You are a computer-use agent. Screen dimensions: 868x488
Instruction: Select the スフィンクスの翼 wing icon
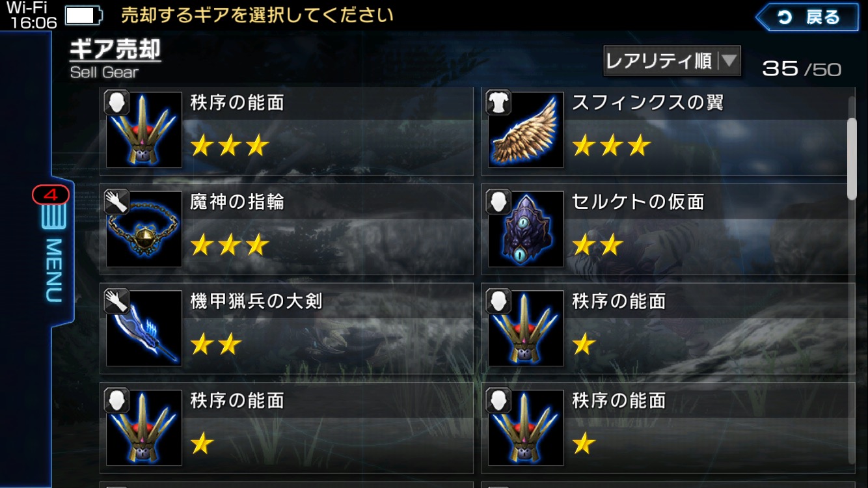[x=526, y=129]
